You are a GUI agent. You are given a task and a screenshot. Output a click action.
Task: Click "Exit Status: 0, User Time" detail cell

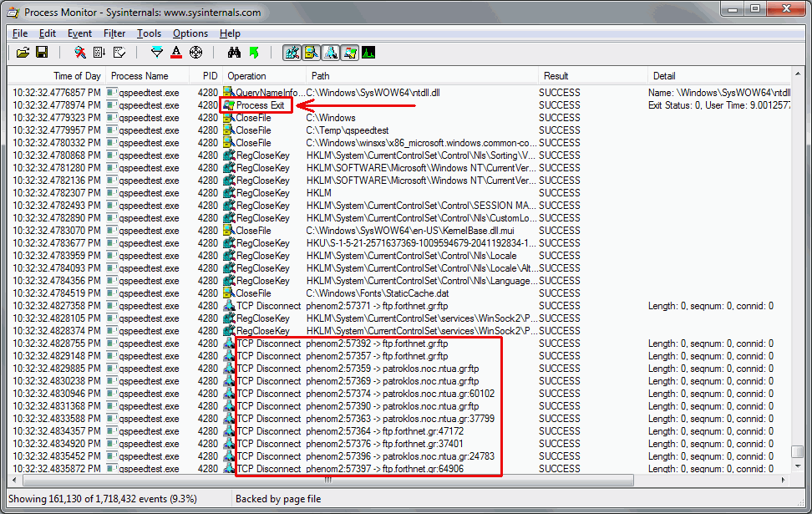(x=719, y=105)
